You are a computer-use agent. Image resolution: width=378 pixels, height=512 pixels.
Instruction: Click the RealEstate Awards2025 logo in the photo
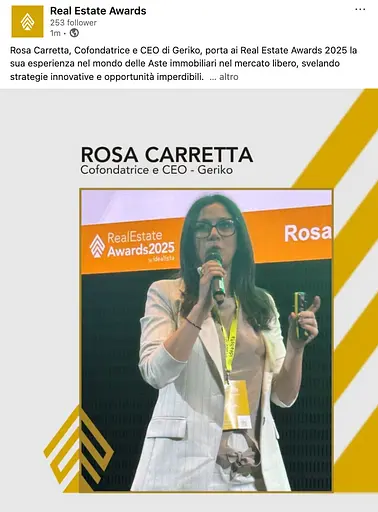tap(132, 246)
